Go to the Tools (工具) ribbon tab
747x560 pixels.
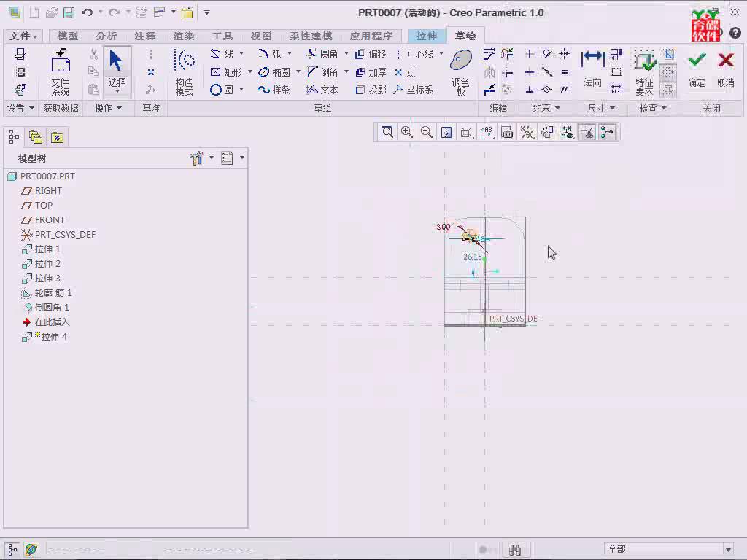click(222, 36)
